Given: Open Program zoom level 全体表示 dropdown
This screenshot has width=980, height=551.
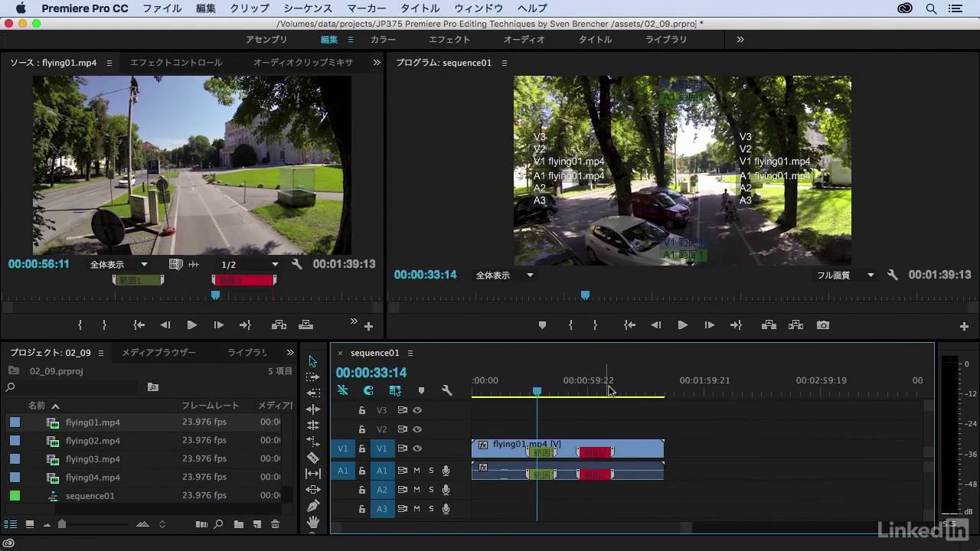Looking at the screenshot, I should 505,275.
